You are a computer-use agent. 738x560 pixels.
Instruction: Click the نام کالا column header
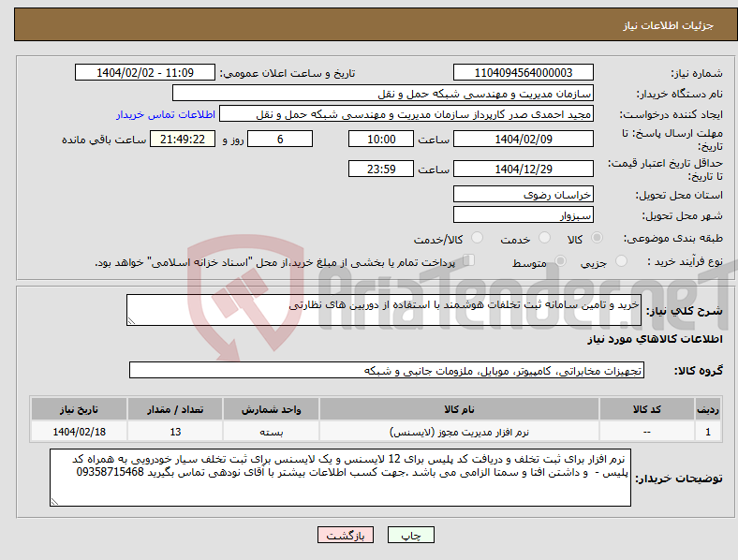click(459, 409)
